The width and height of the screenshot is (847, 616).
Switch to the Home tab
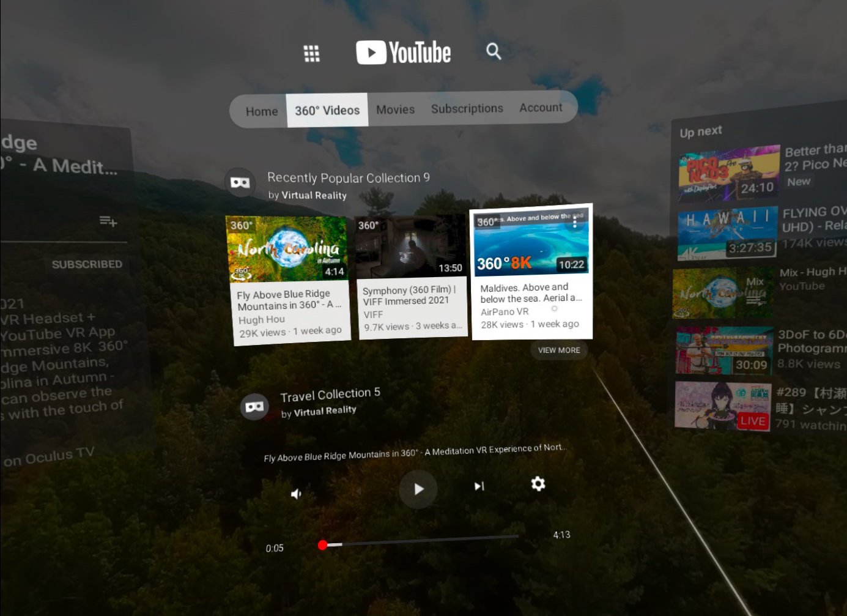point(262,111)
